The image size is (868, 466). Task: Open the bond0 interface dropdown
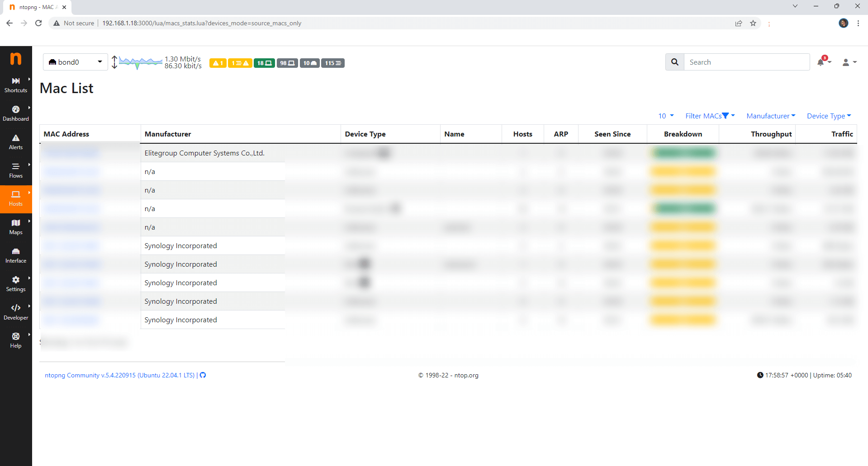(x=76, y=62)
